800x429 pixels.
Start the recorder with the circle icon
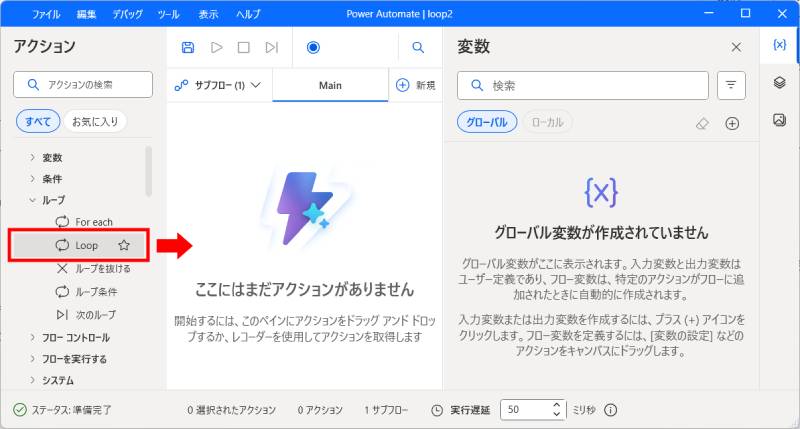coord(313,47)
